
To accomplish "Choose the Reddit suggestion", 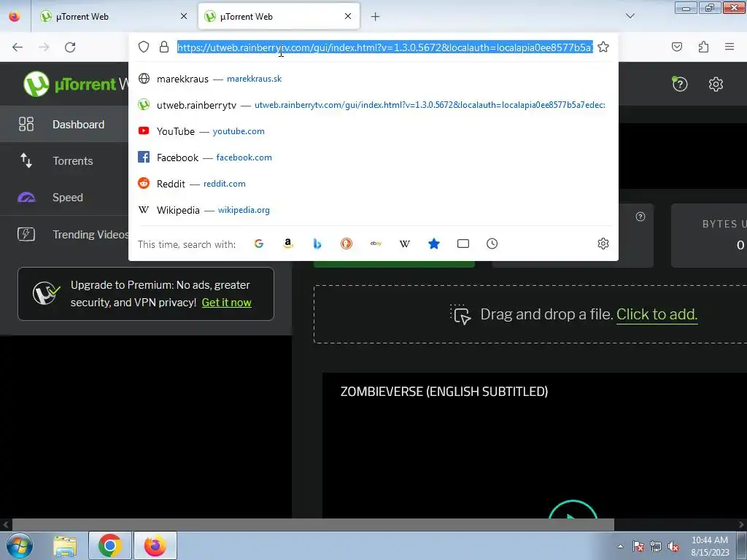I will pos(373,183).
